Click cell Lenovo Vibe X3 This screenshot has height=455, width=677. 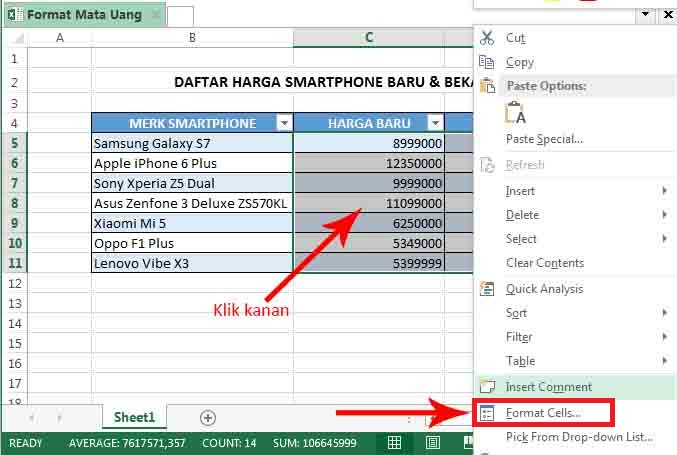coord(193,263)
